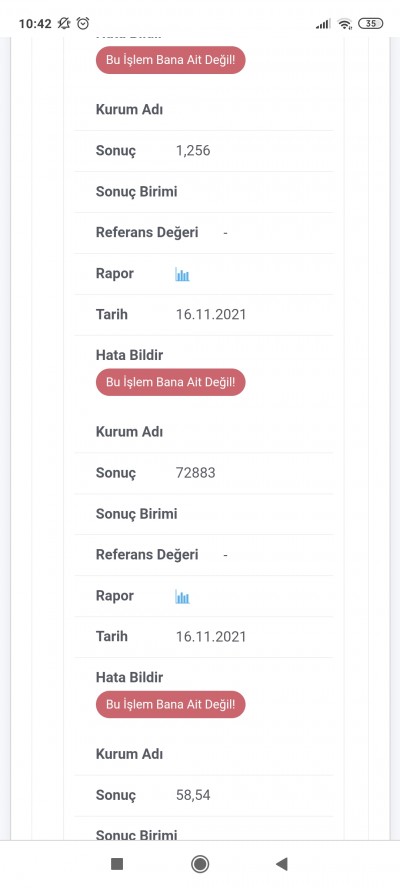Tap the first 16.11.2021 date value
This screenshot has height=888, width=400.
(211, 314)
